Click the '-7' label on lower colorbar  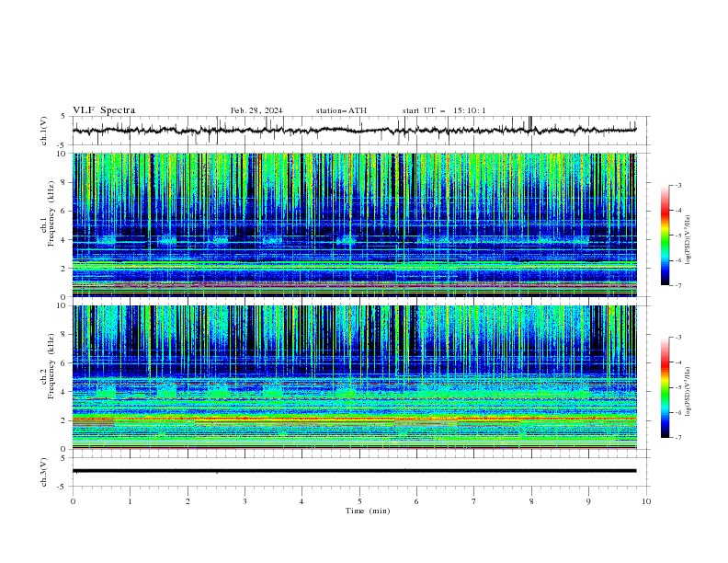tap(677, 437)
